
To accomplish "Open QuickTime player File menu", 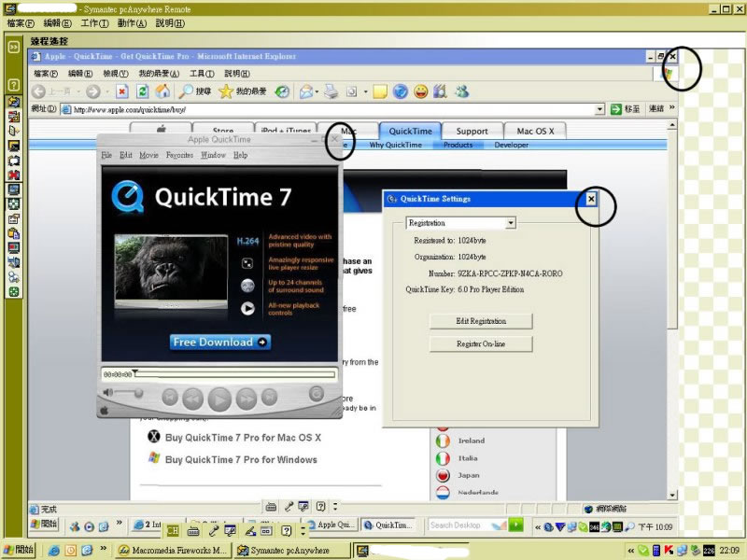I will pos(106,155).
